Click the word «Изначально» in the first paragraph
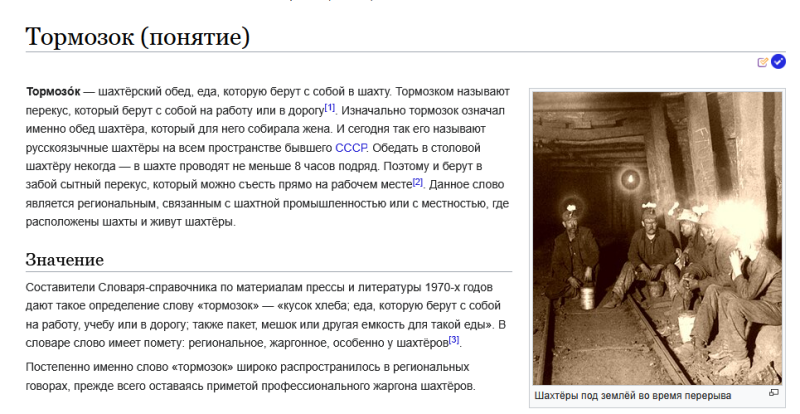 tap(377, 109)
